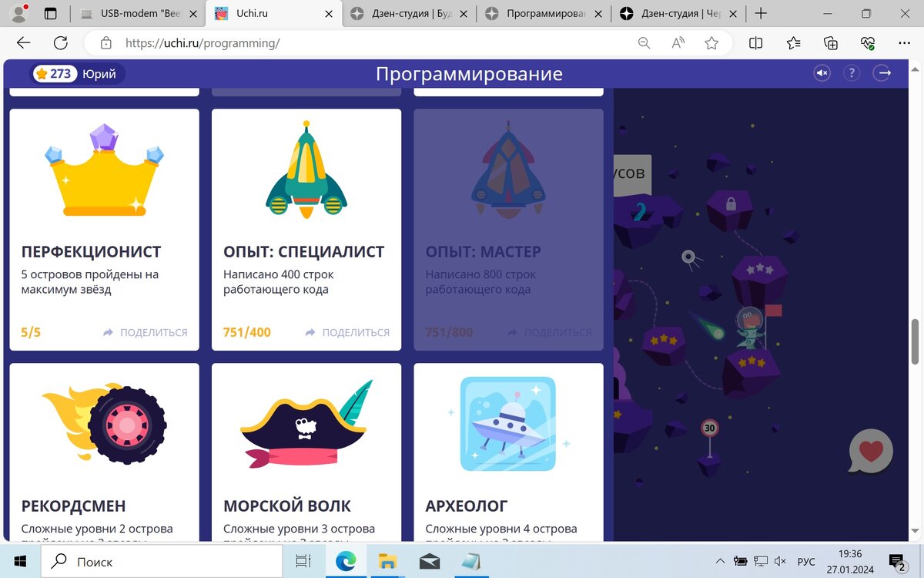Click the 5/5 progress text

coord(31,333)
